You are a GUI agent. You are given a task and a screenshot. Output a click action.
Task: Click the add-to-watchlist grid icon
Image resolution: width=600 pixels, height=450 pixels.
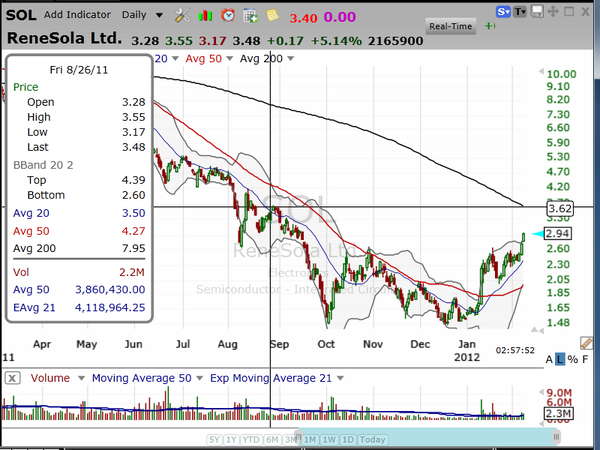coord(250,16)
